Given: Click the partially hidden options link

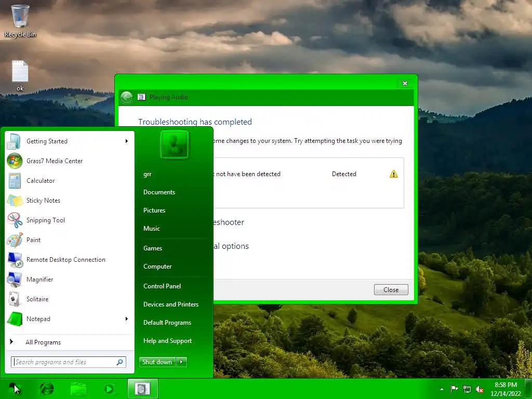Looking at the screenshot, I should tap(231, 246).
